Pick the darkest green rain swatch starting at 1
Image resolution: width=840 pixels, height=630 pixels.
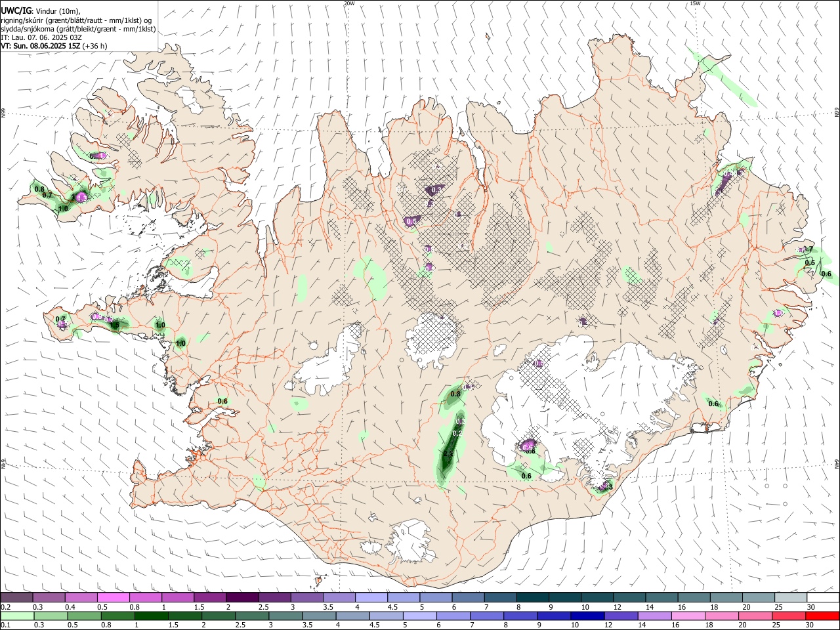151,616
